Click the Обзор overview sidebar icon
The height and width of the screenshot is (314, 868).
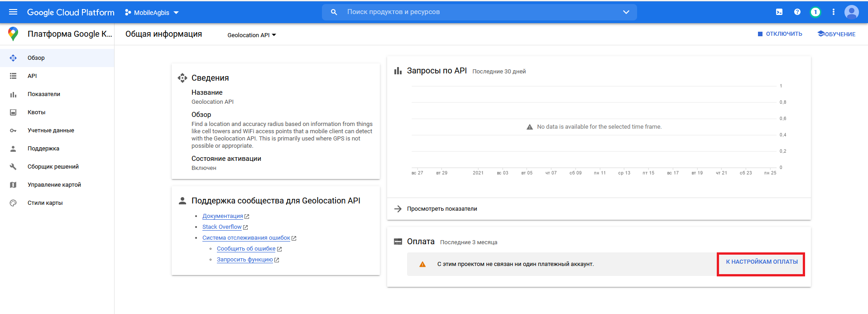tap(13, 58)
